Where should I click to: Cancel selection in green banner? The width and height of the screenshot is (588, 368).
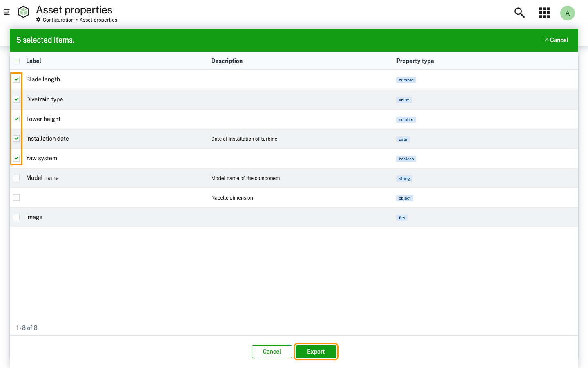[x=556, y=40]
